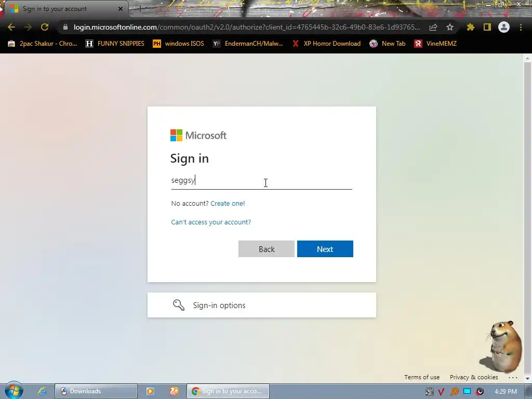Click the scrollbar down arrow
The width and height of the screenshot is (532, 399).
coord(527,378)
